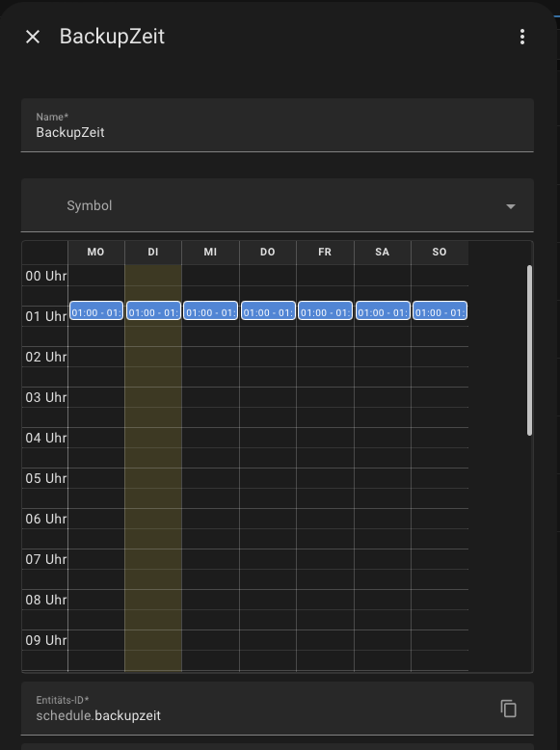Click the Entitäts-ID input field
Screen dimensions: 560x750
[258, 709]
